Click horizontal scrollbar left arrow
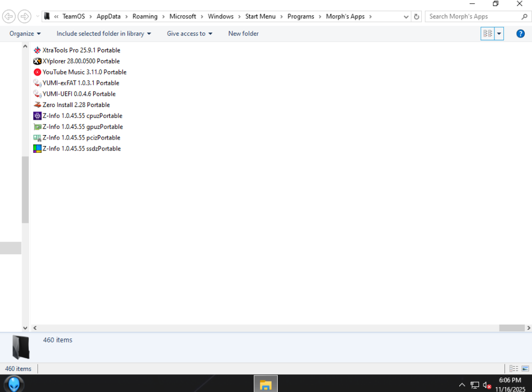Viewport: 532px width, 392px height. click(x=35, y=328)
